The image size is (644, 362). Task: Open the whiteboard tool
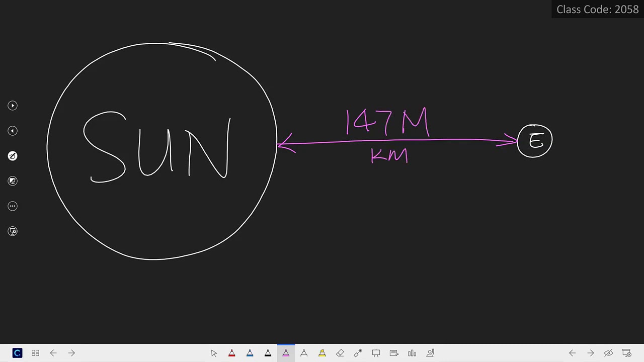376,353
